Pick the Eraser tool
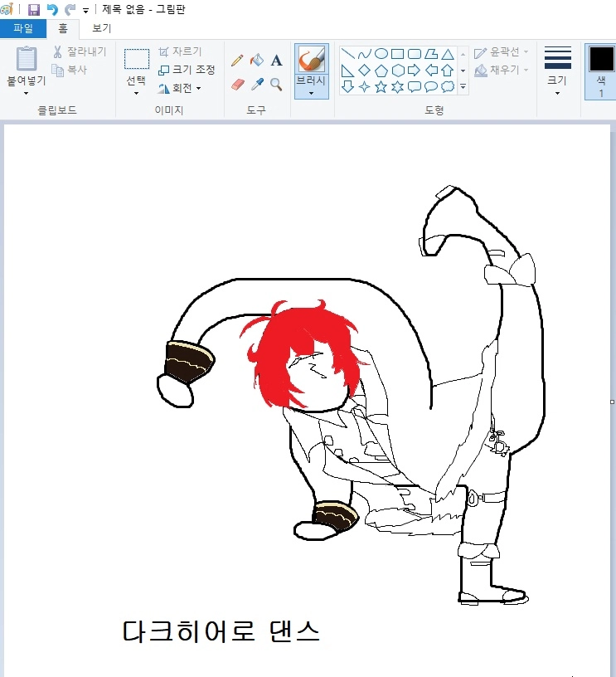Screen dimensions: 616x677 (237, 85)
